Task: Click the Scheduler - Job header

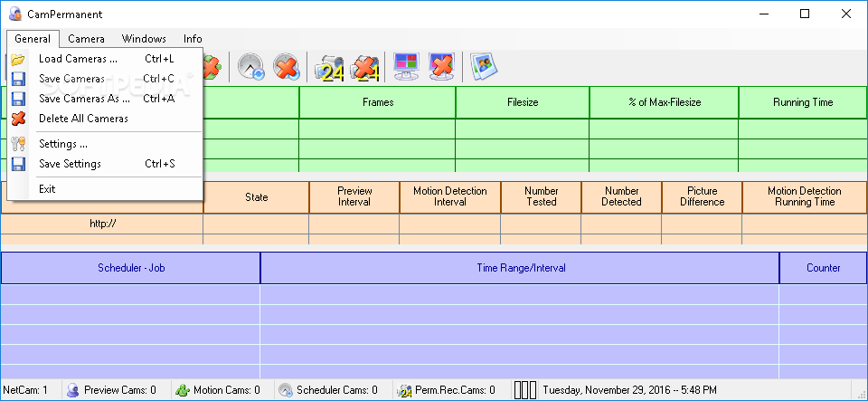Action: click(x=131, y=268)
